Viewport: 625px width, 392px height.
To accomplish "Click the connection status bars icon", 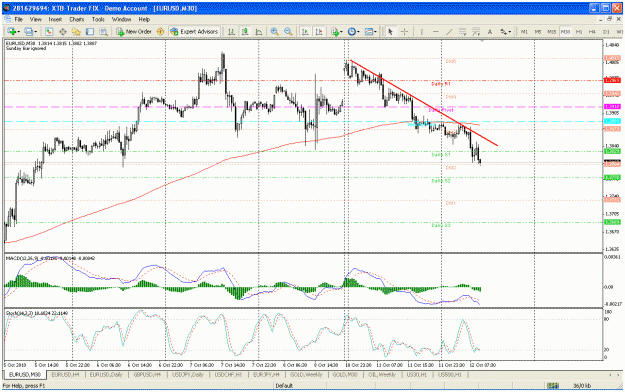I will click(553, 386).
